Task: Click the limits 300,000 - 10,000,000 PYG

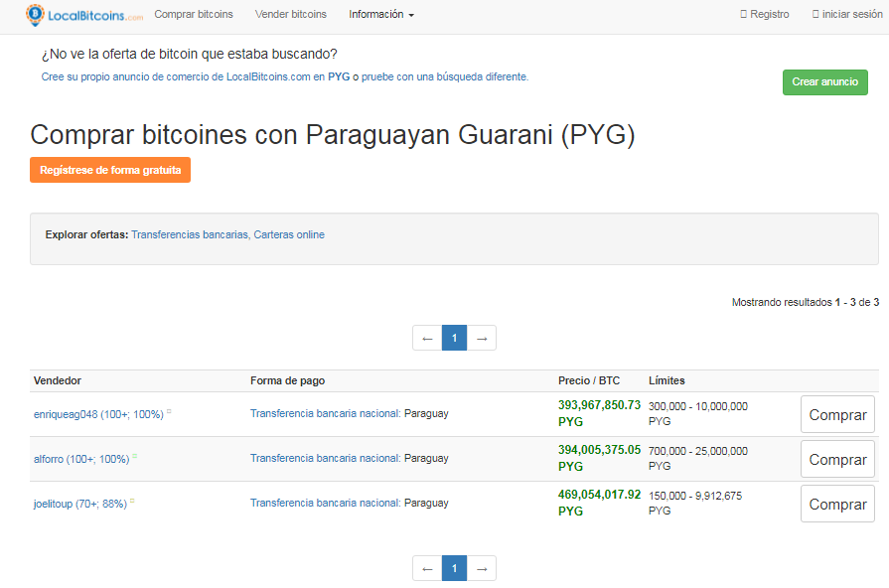Action: pos(698,414)
